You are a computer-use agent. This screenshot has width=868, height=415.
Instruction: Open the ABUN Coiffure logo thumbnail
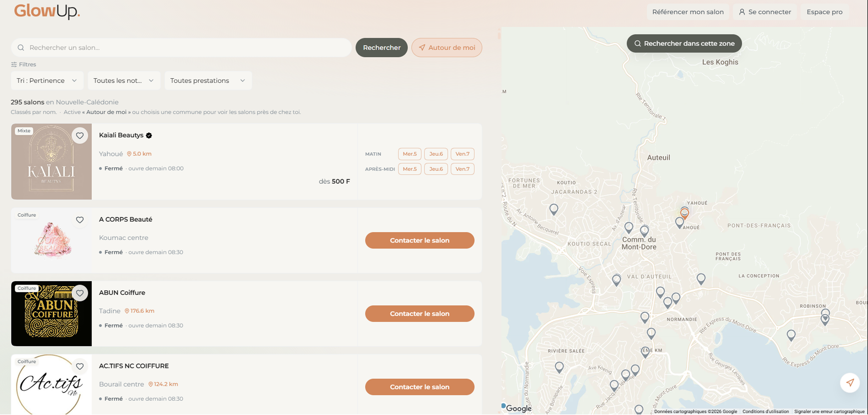point(51,314)
